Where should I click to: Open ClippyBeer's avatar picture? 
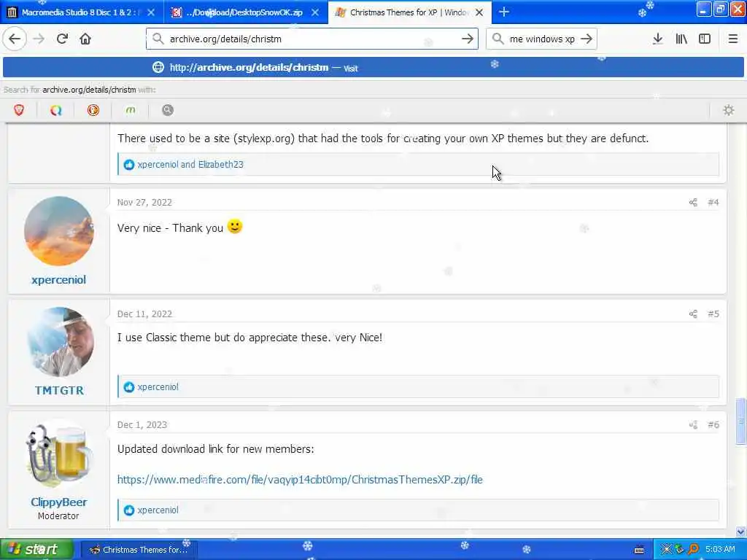pyautogui.click(x=58, y=454)
